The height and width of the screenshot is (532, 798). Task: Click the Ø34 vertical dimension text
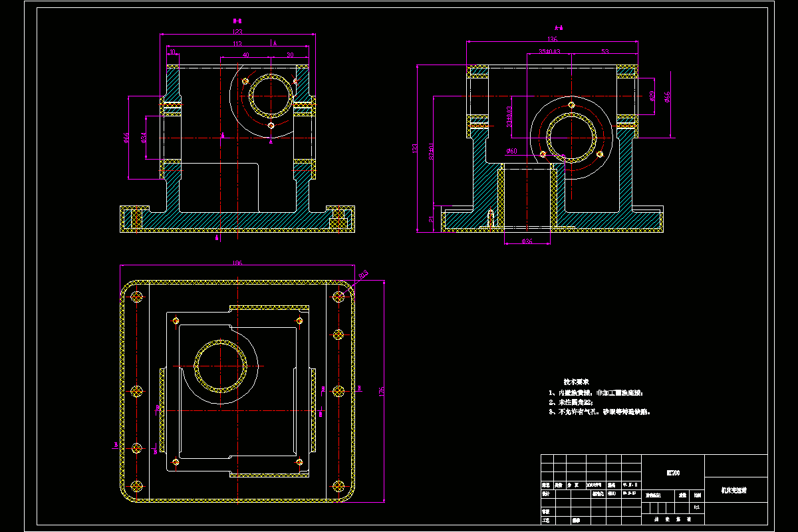(144, 138)
